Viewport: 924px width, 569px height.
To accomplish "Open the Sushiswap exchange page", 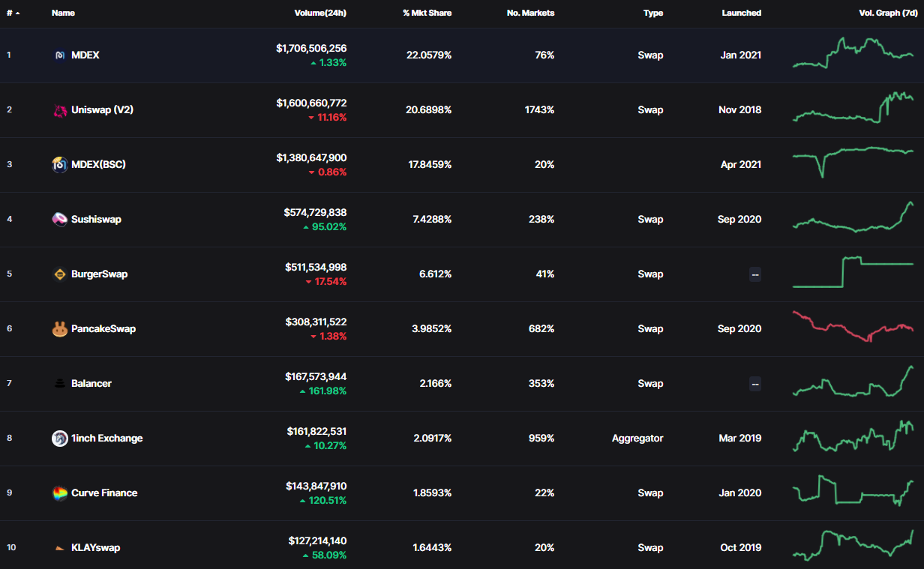I will (x=96, y=220).
